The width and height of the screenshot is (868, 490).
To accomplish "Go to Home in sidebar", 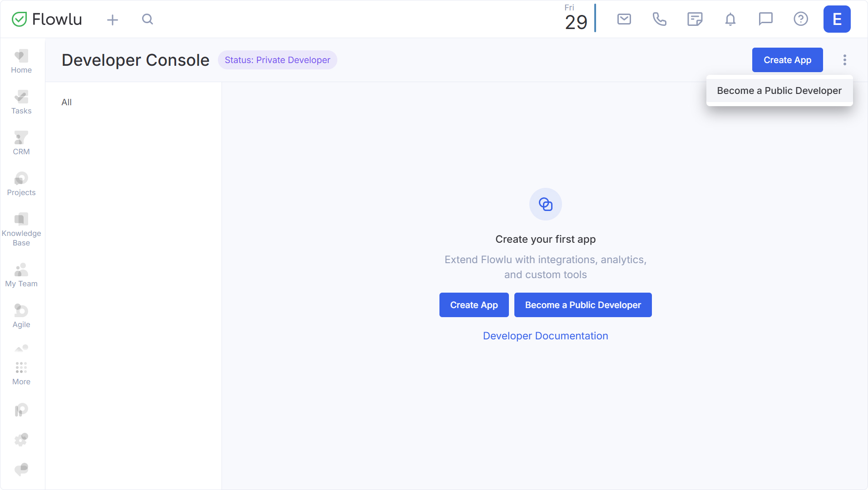I will pos(21,62).
